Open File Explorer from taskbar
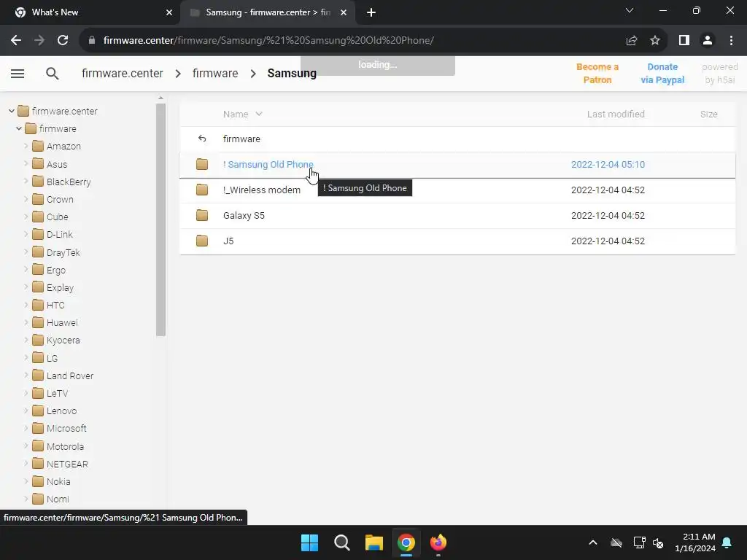This screenshot has height=560, width=747. [x=374, y=542]
